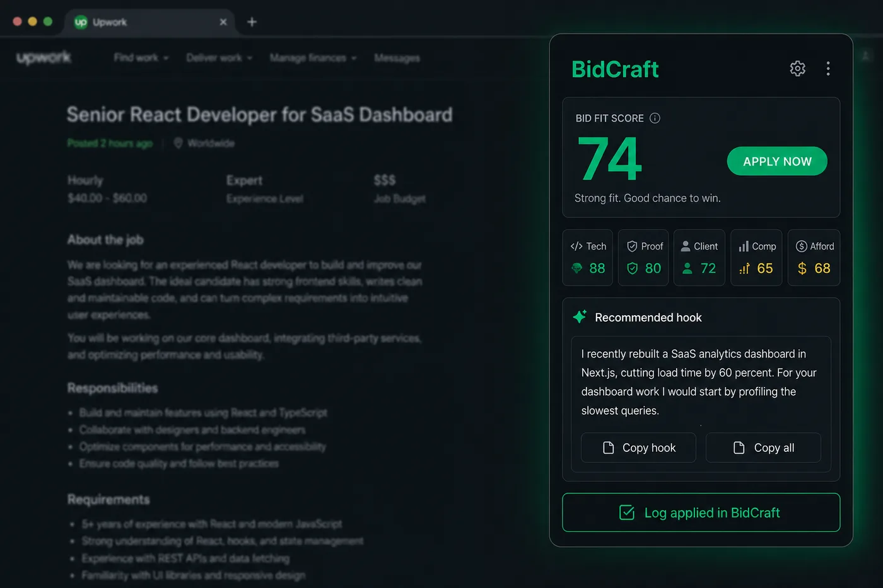883x588 pixels.
Task: Click the Copy hook button
Action: [x=638, y=447]
